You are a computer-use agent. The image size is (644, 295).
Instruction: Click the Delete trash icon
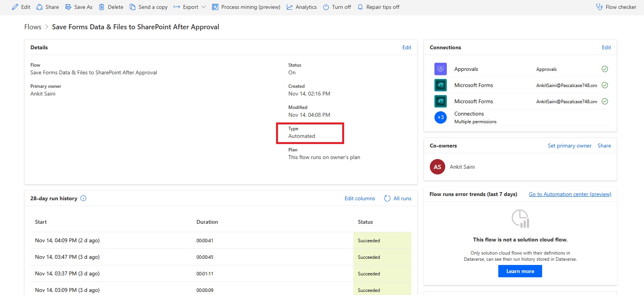coord(102,7)
